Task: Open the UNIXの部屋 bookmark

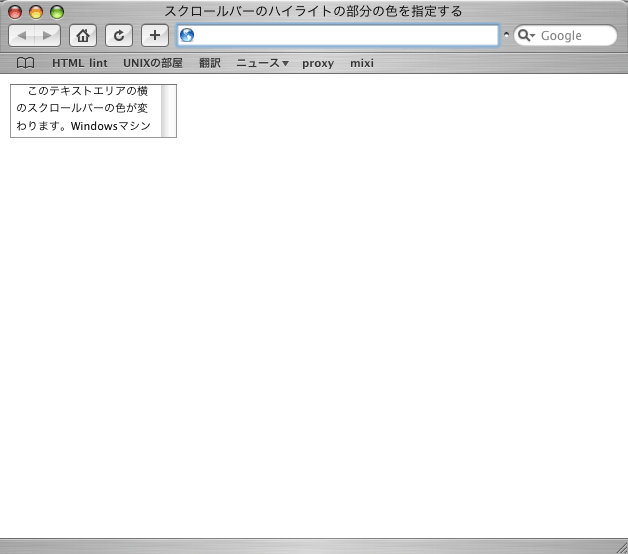Action: pyautogui.click(x=153, y=63)
